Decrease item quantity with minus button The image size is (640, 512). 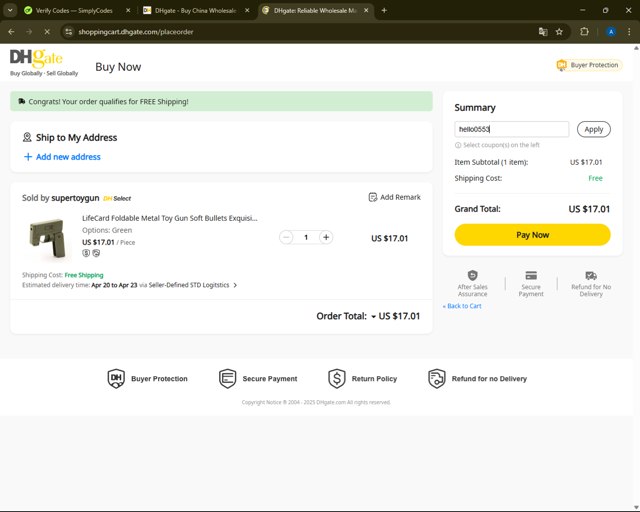point(286,237)
